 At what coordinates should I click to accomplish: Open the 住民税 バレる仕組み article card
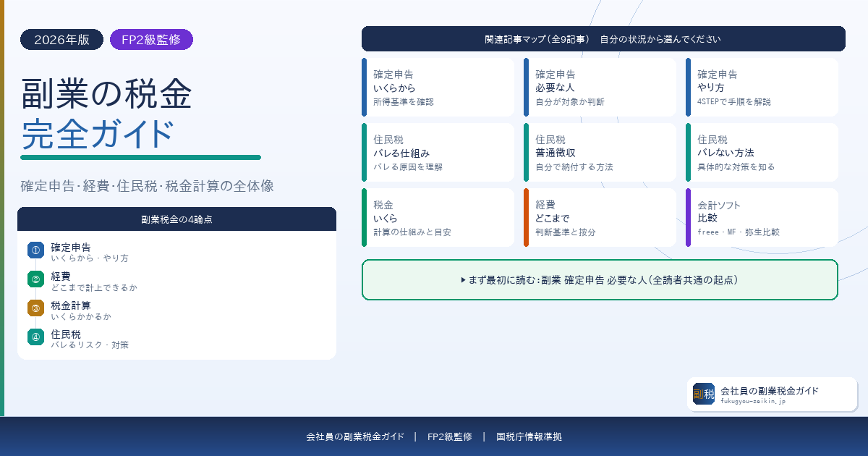coord(438,152)
